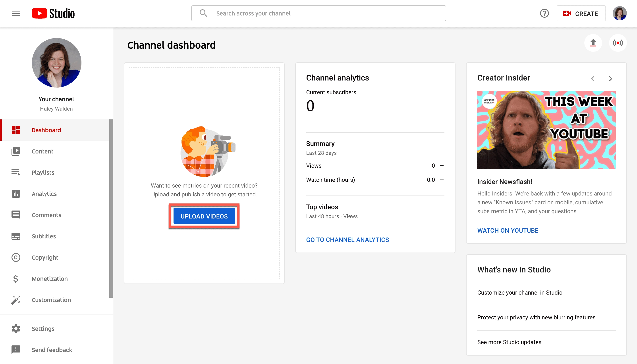The width and height of the screenshot is (637, 364).
Task: Open Customization in the sidebar
Action: [51, 300]
